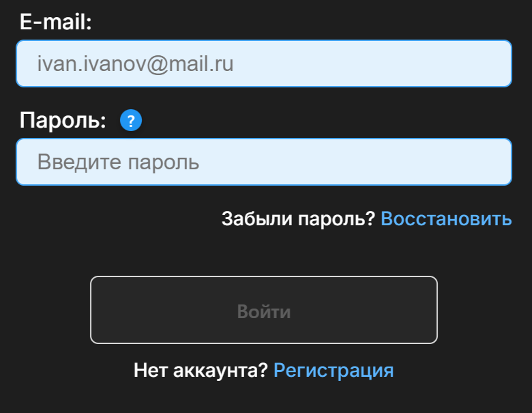The image size is (532, 413).
Task: Click the Забыли пароль? text
Action: (298, 219)
